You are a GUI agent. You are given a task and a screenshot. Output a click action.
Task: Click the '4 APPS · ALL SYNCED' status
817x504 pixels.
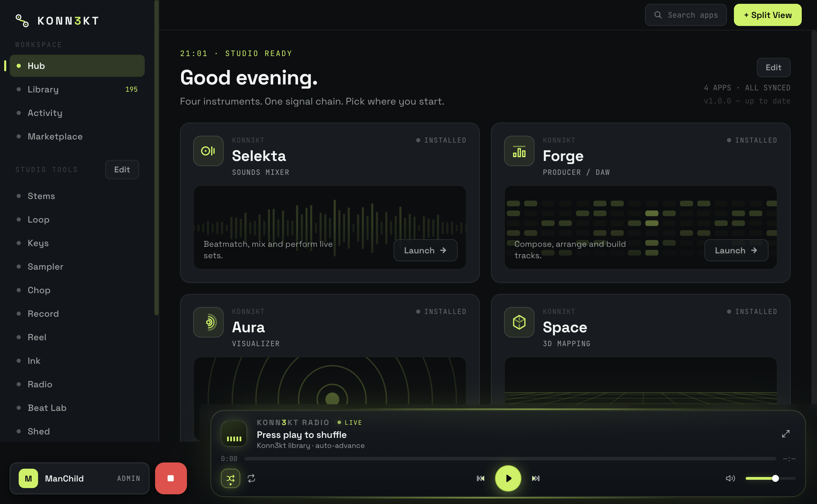pos(747,88)
